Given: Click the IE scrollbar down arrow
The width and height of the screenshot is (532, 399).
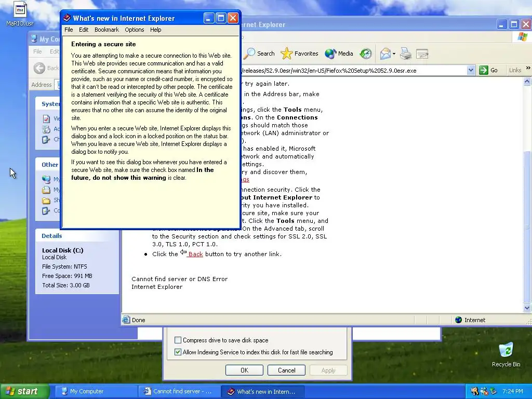Looking at the screenshot, I should point(527,308).
